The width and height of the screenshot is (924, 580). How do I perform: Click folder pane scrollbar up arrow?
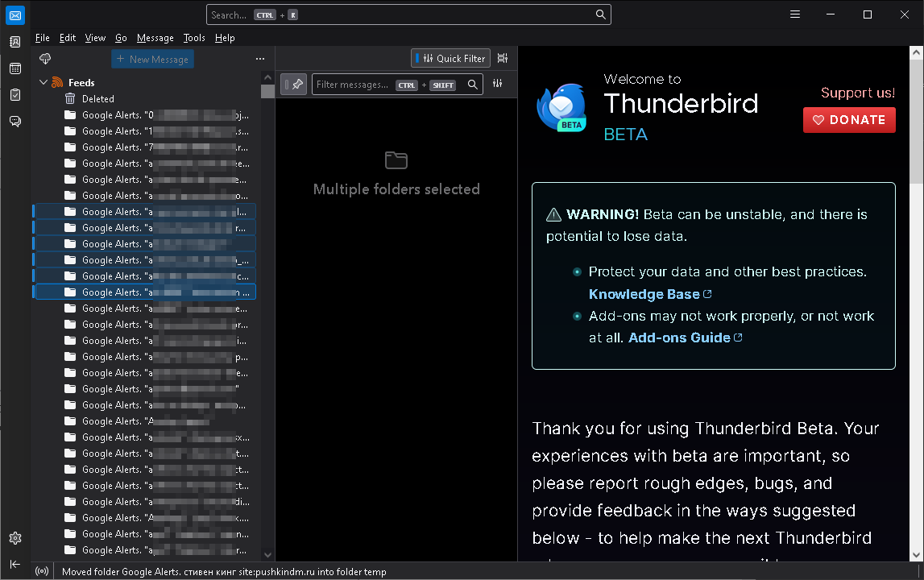point(268,77)
